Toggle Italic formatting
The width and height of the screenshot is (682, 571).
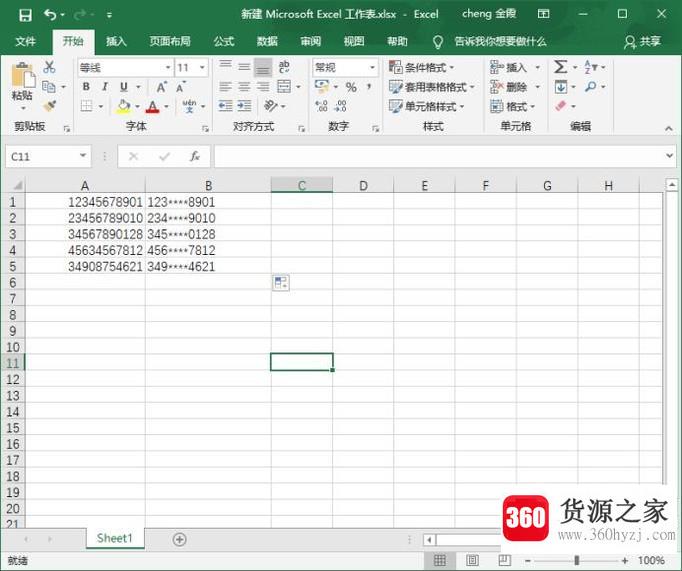coord(105,87)
